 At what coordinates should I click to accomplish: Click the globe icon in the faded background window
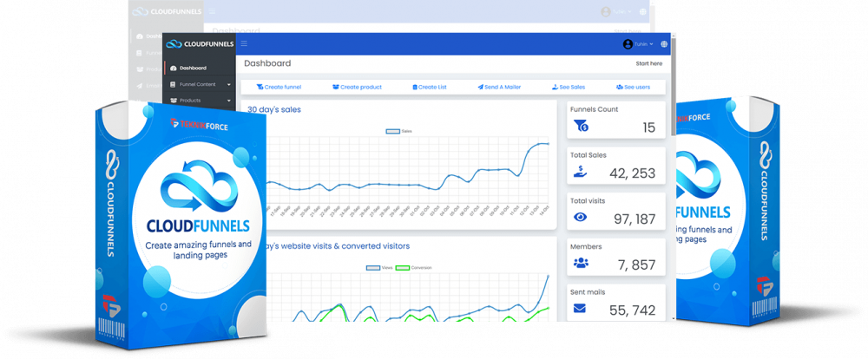click(x=642, y=11)
